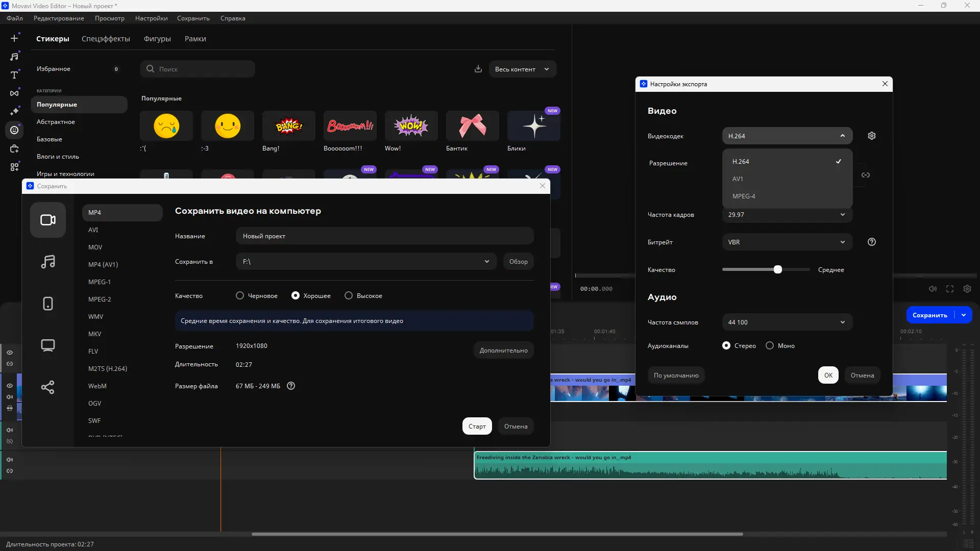Switch to the Спецэффекты tab
Image resolution: width=980 pixels, height=551 pixels.
(106, 39)
